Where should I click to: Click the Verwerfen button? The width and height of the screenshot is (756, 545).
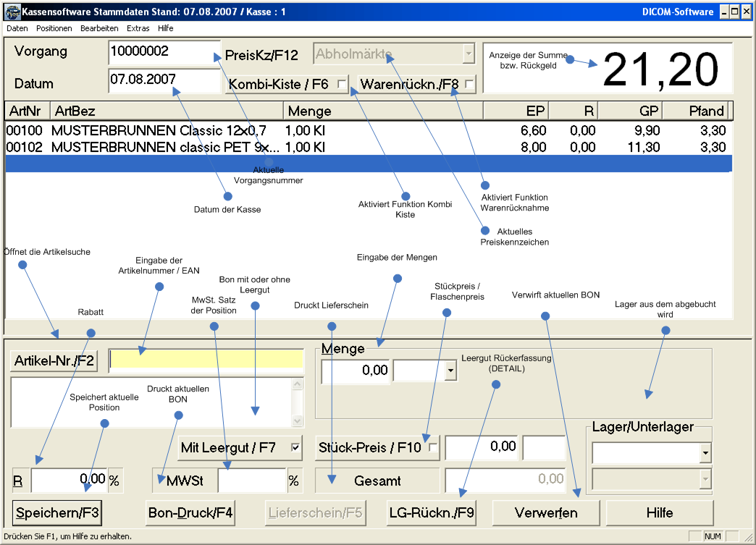(546, 513)
